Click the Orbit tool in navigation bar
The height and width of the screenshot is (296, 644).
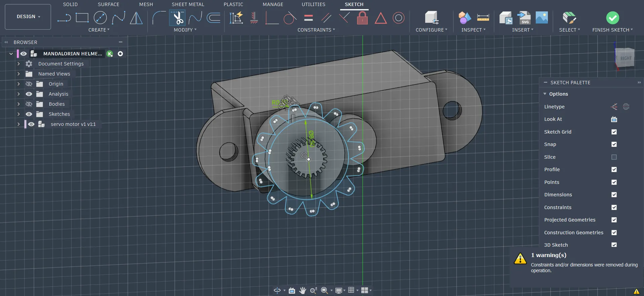point(277,290)
